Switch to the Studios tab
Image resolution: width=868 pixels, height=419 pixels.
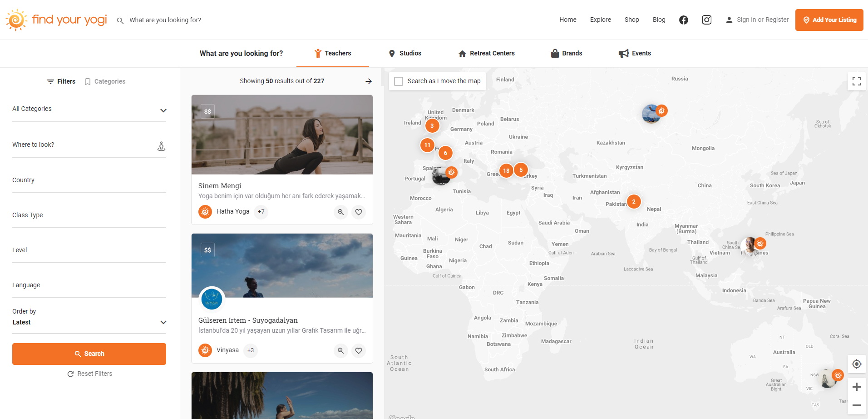pos(405,54)
